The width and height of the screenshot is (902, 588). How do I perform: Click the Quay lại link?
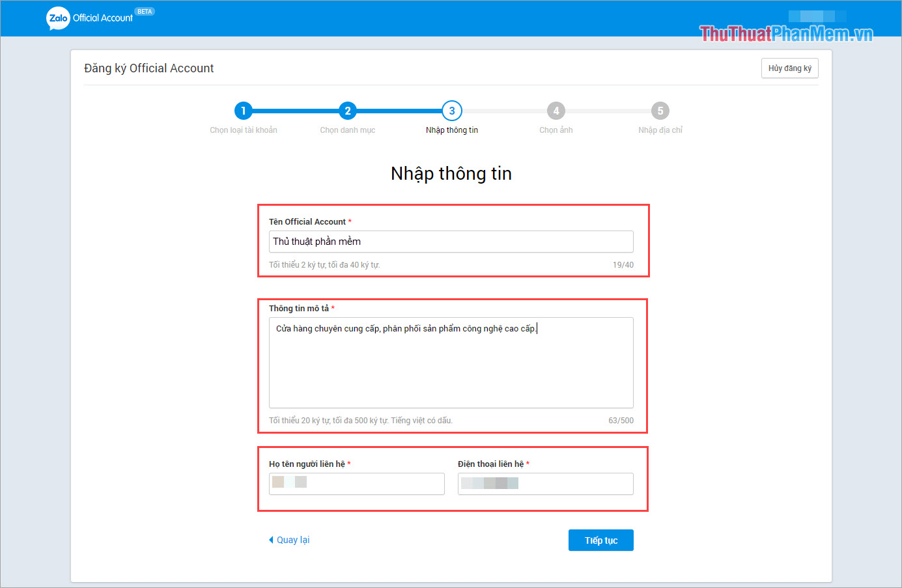[292, 539]
